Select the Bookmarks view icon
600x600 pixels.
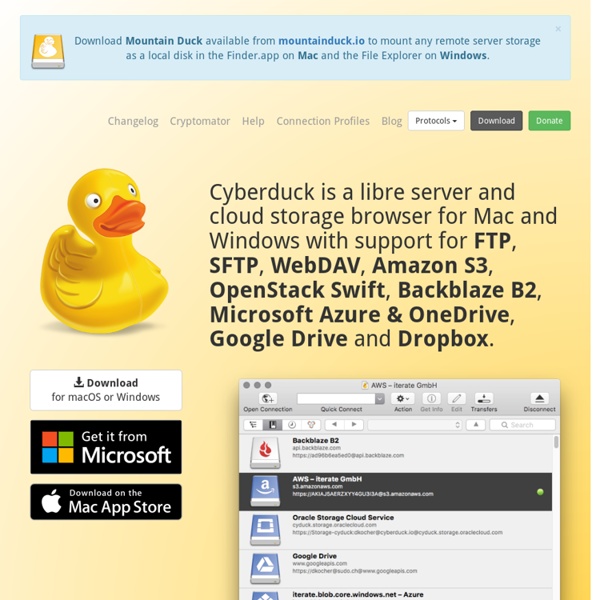272,425
